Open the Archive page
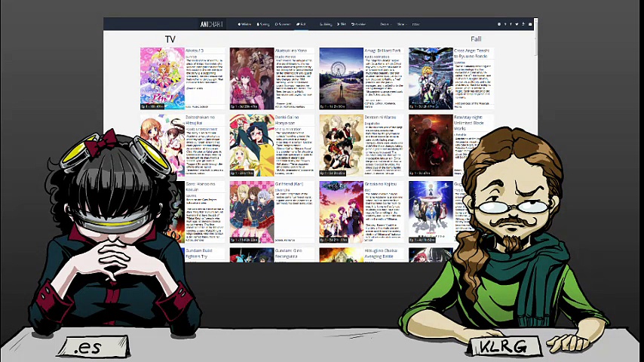This screenshot has width=644, height=362. click(358, 24)
